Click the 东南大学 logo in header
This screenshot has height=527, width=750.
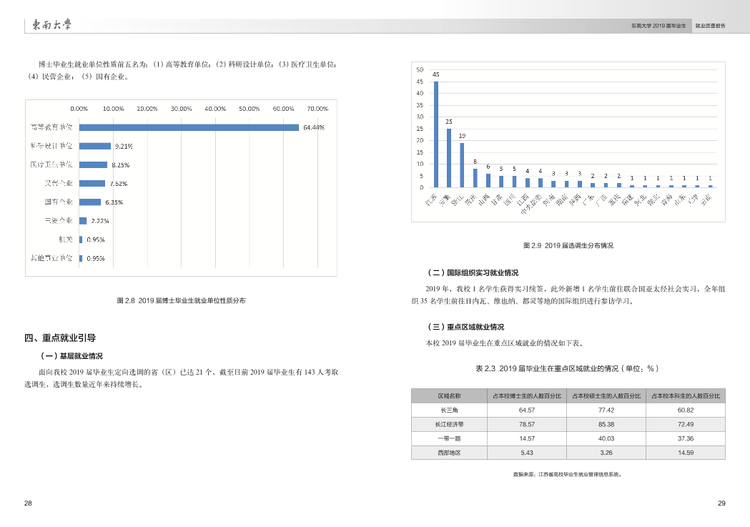52,25
